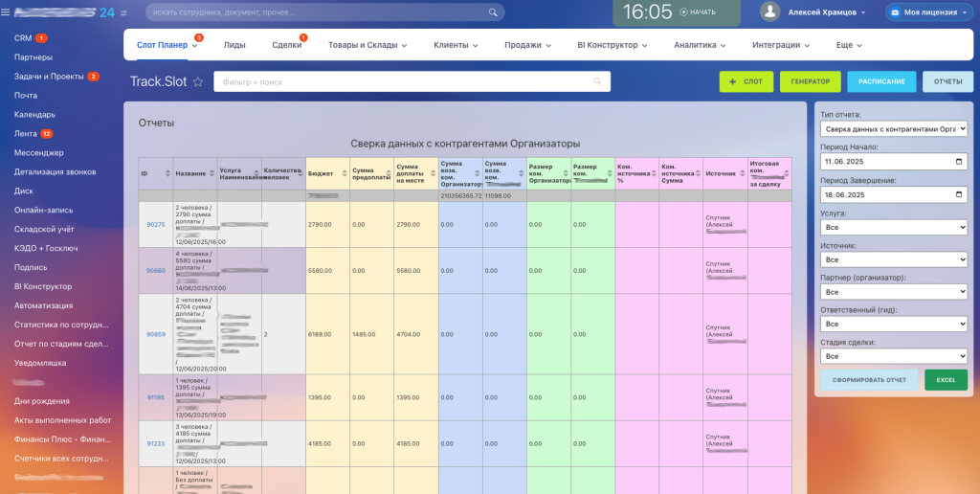Star Track.Slot as favorite
Viewport: 980px width, 494px height.
tap(198, 82)
